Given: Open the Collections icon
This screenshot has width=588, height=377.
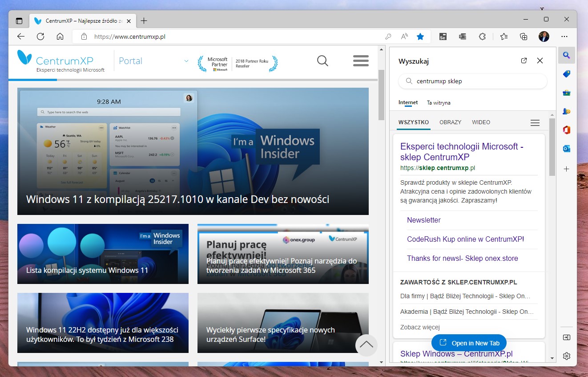Looking at the screenshot, I should tap(524, 37).
